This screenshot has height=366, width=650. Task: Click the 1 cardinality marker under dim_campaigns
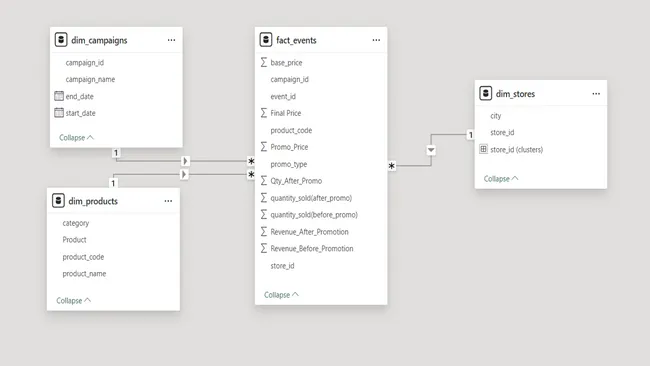(116, 153)
